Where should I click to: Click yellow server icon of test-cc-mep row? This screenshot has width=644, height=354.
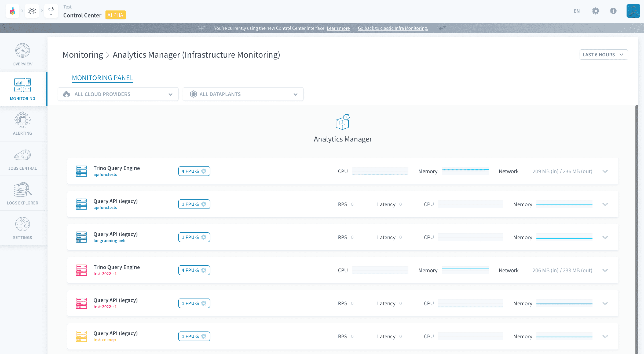(x=81, y=336)
